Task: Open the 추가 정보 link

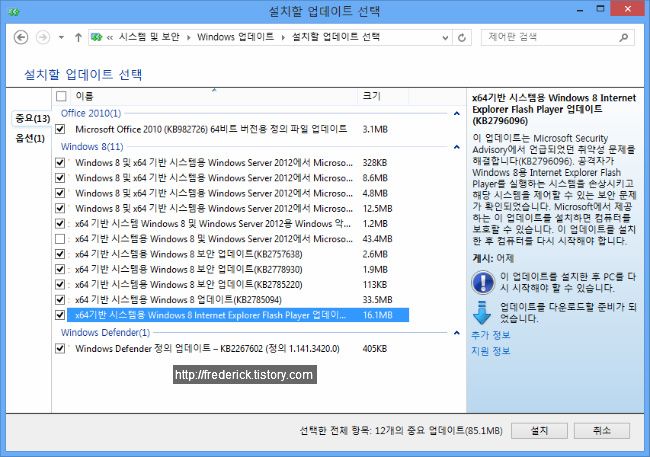Action: pyautogui.click(x=490, y=335)
